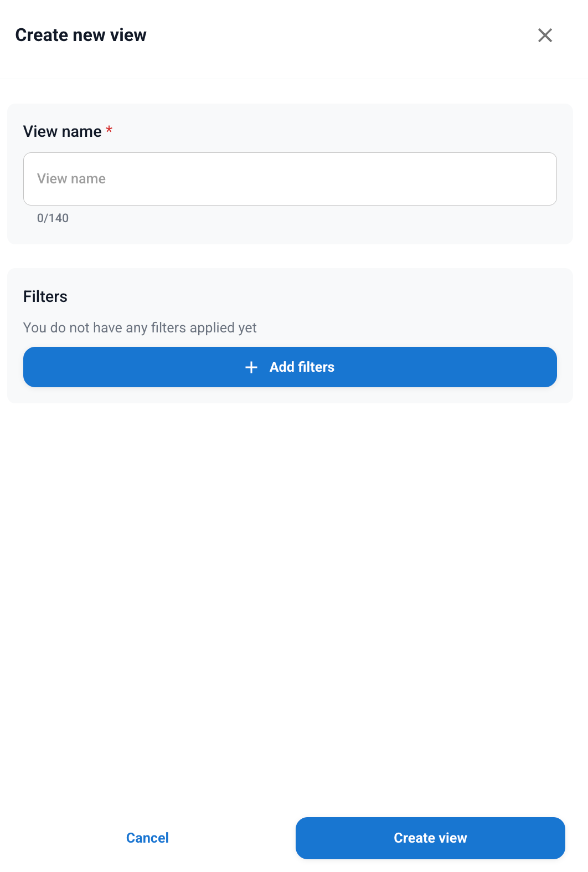Click the Create view button
The height and width of the screenshot is (872, 588).
click(430, 838)
